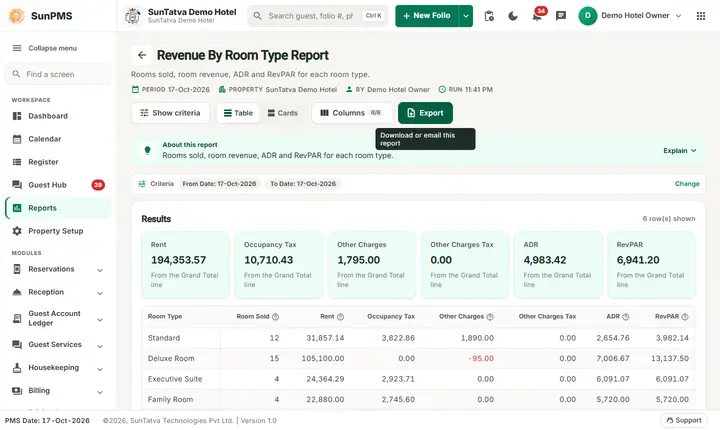Open notifications bell with 34 badge
Image resolution: width=720 pixels, height=430 pixels.
pos(537,15)
